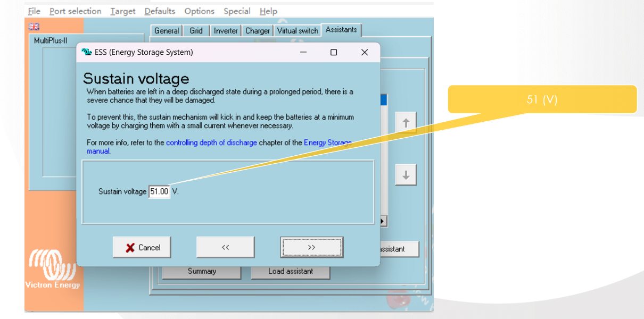This screenshot has height=319, width=644.
Task: Open the controlling depth of discharge link
Action: (211, 142)
